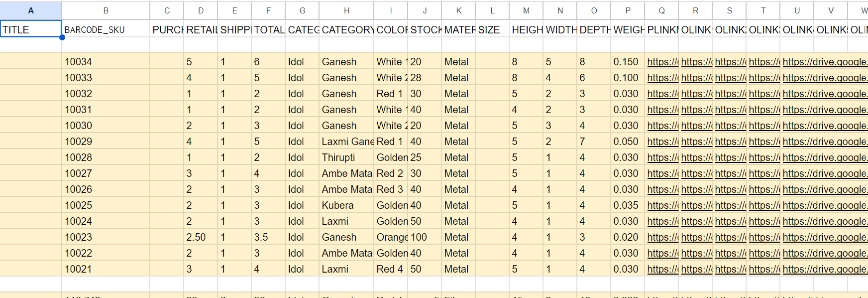Select the column H header
The image size is (868, 298).
346,10
